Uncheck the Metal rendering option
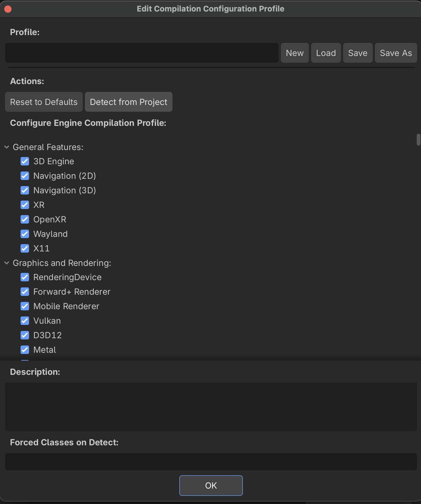 pos(25,350)
